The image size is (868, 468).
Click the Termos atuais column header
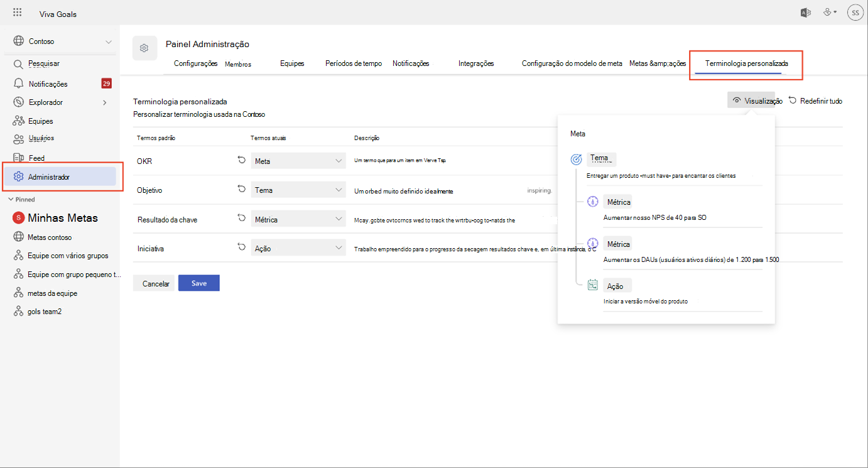[268, 138]
